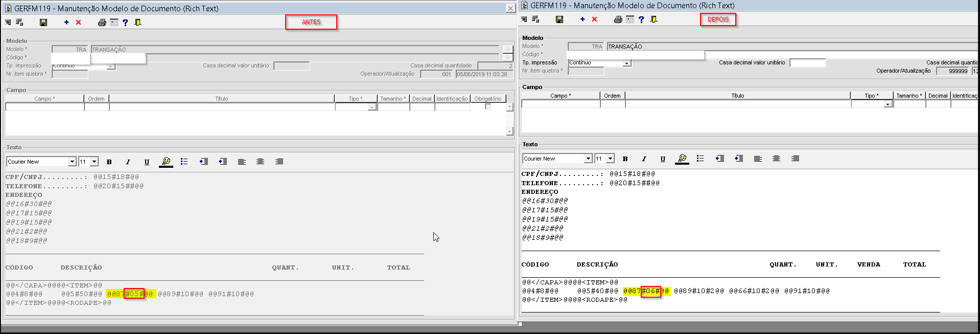Click the Título column header in ANTES grid
Screen dimensions: 980x334
tap(222, 99)
